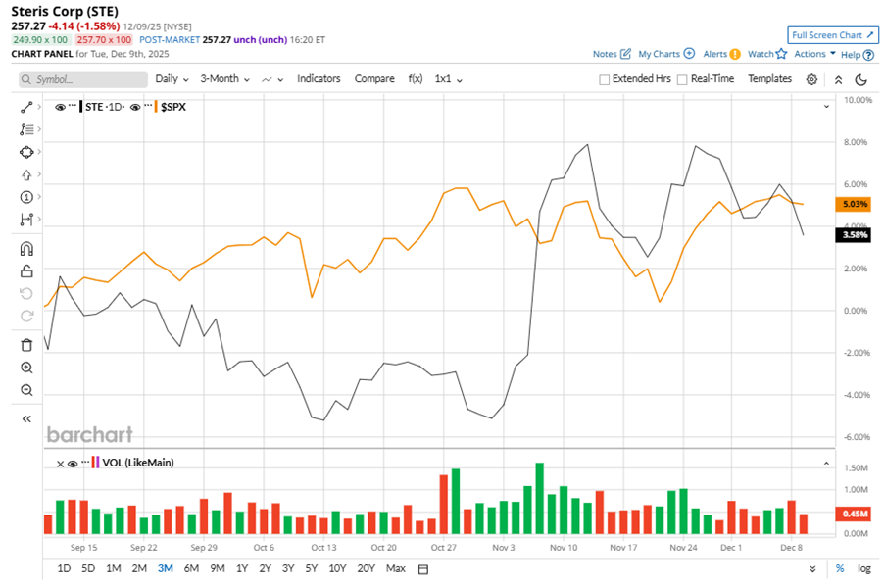Viewport: 884px width, 588px height.
Task: Select the 5Y range tab
Action: pos(312,568)
